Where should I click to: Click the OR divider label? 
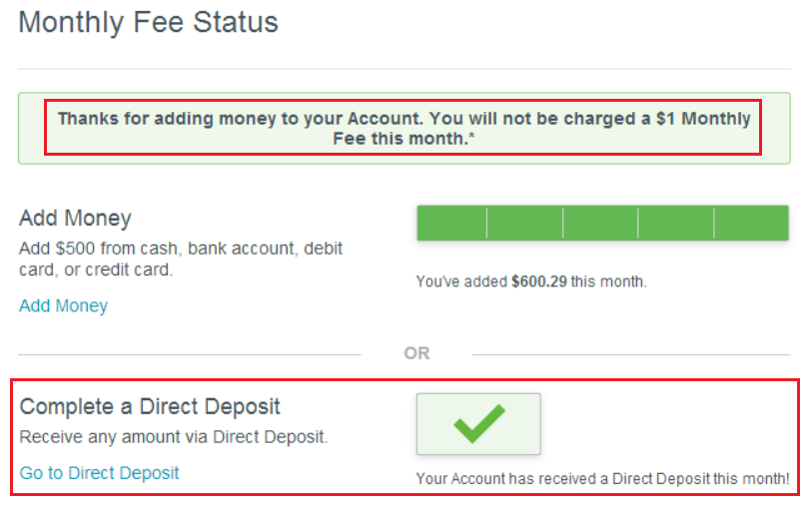(416, 353)
